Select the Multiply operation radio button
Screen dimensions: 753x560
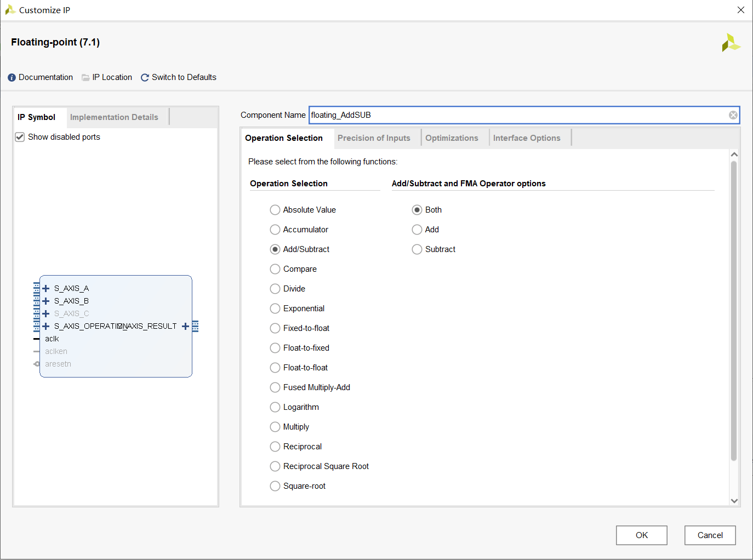(275, 427)
